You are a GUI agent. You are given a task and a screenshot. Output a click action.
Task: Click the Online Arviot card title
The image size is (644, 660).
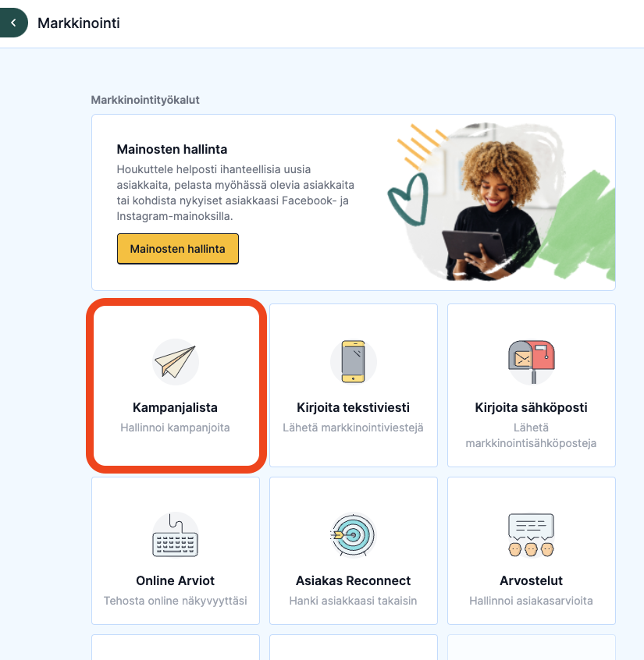175,580
